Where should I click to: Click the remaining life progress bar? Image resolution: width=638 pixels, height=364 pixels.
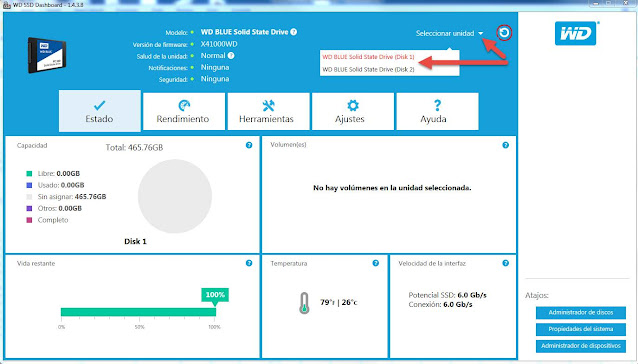coord(138,312)
